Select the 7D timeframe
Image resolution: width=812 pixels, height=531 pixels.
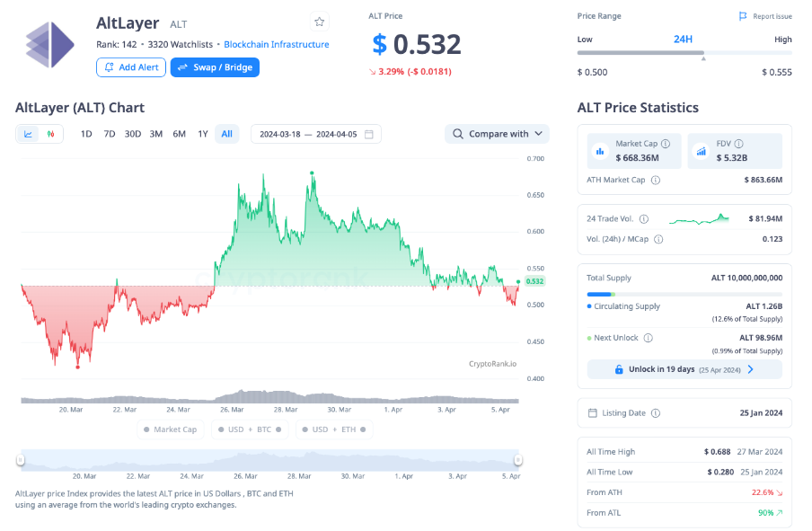coord(110,134)
